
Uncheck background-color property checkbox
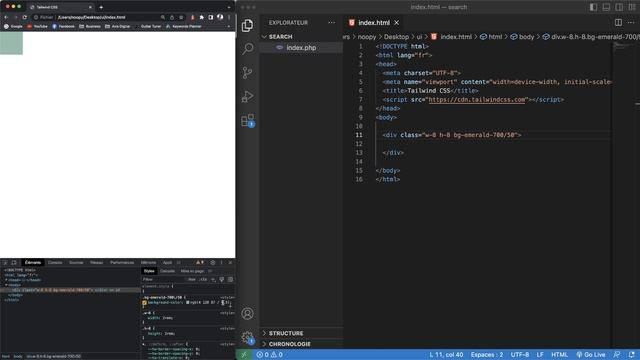coord(144,303)
